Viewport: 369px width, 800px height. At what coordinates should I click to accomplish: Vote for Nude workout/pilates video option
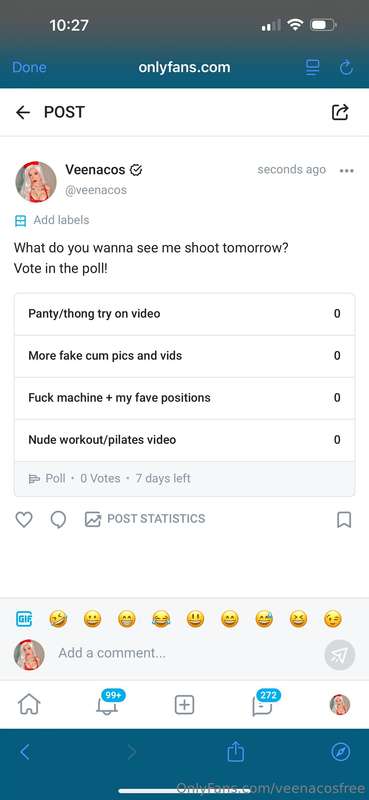[x=184, y=440]
